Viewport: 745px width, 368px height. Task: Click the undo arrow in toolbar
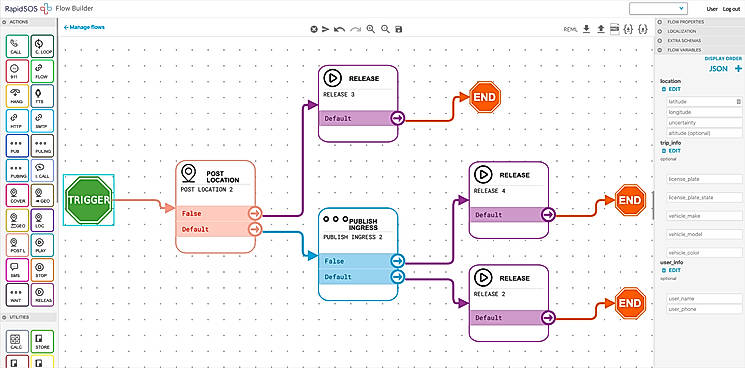click(x=339, y=29)
